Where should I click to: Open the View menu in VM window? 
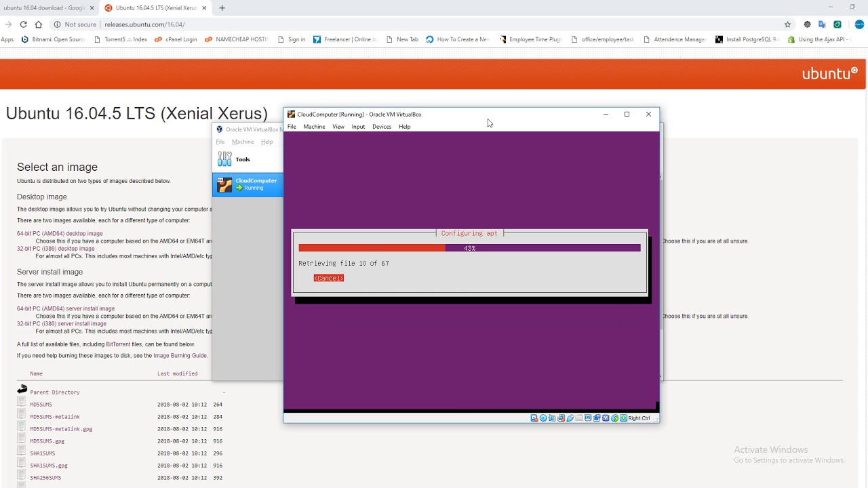pyautogui.click(x=338, y=127)
